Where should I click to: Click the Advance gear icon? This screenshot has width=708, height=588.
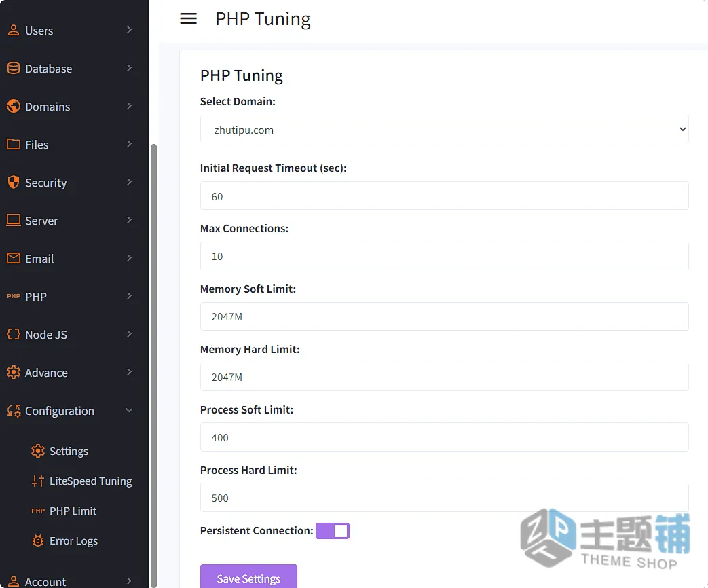[x=14, y=372]
